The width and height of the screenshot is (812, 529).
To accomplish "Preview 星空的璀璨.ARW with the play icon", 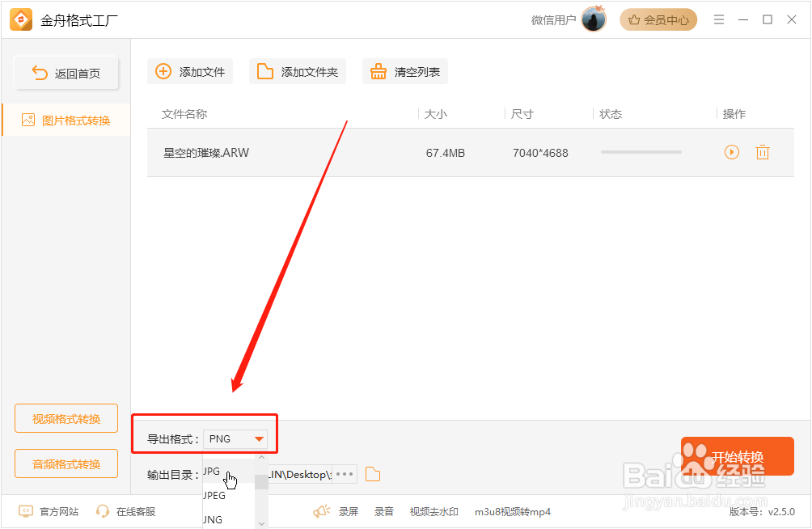I will coord(731,152).
